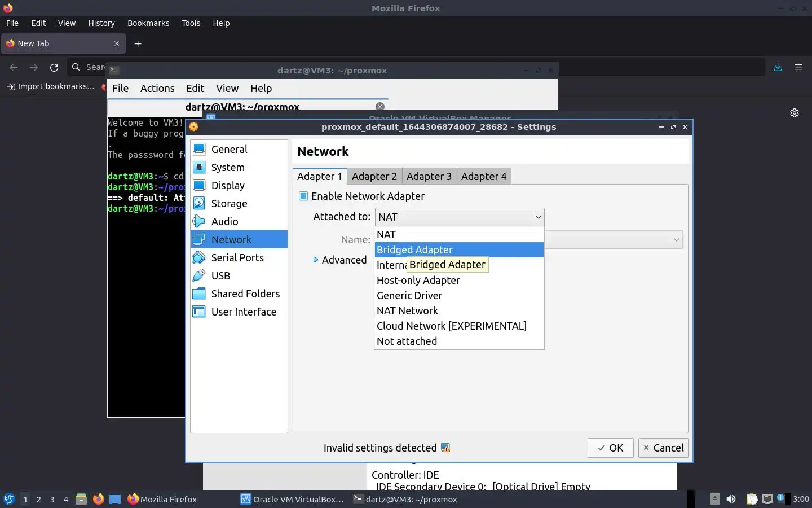
Task: Switch to the Adapter 3 tab
Action: click(x=429, y=176)
